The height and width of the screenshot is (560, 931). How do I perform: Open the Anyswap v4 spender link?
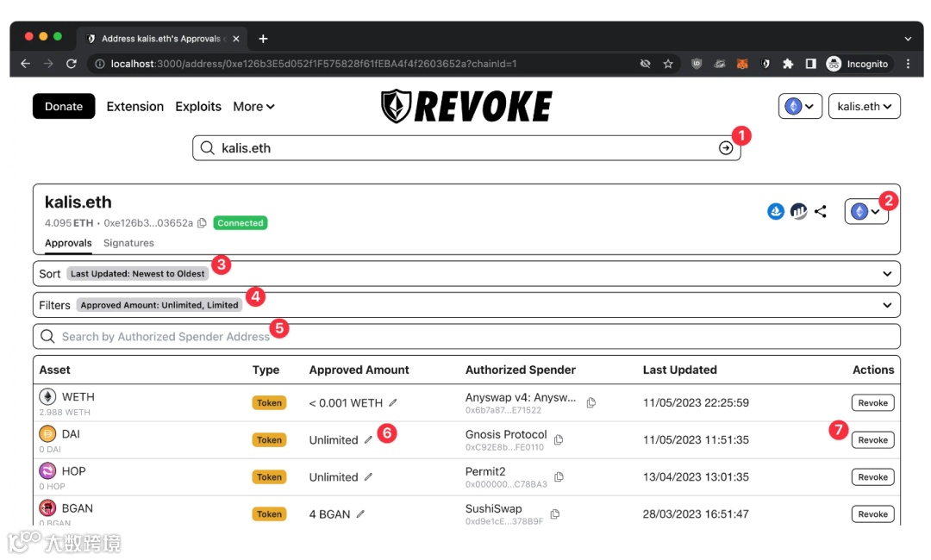(521, 397)
